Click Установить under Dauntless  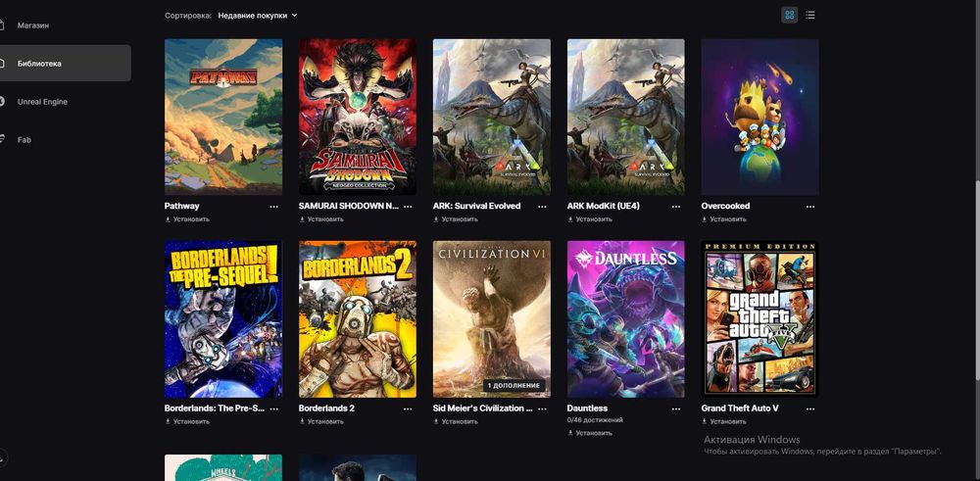589,433
